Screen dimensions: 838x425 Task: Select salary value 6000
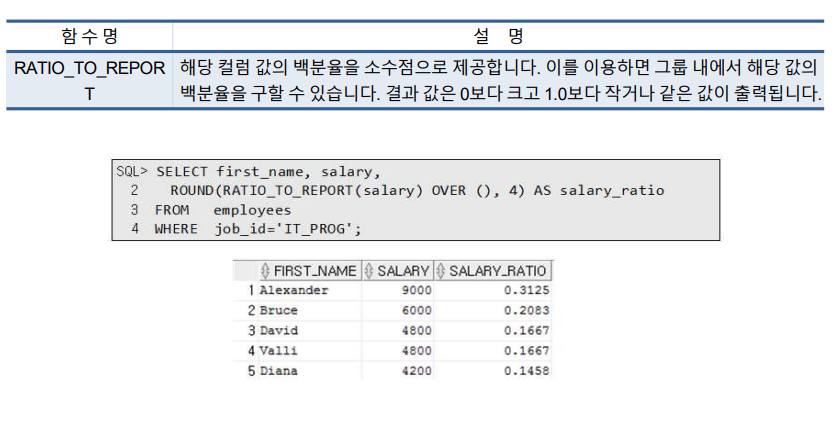416,311
